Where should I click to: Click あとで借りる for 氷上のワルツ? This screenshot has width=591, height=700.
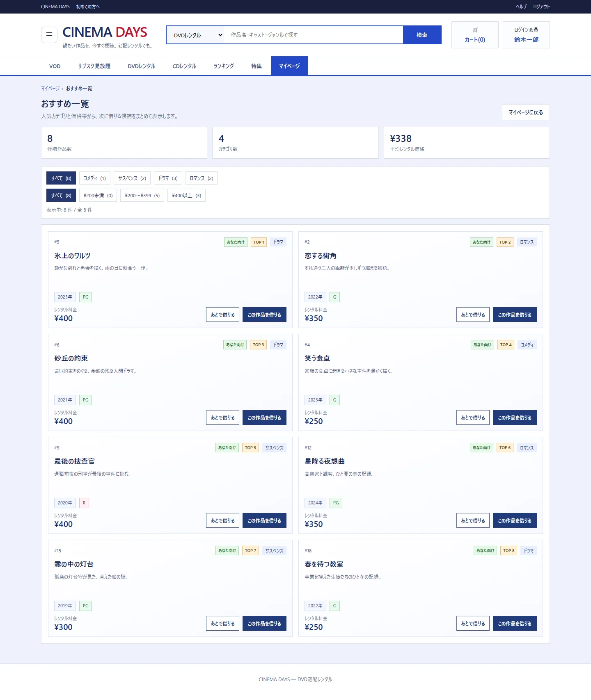(222, 315)
